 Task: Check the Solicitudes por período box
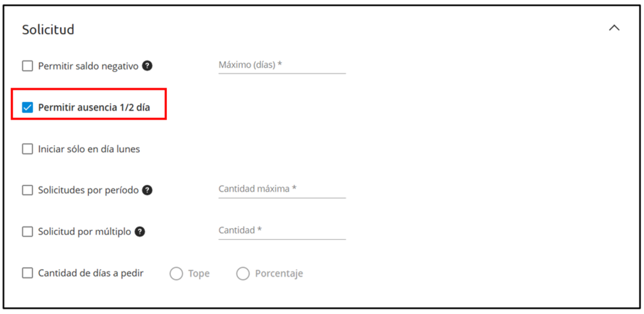tap(28, 190)
